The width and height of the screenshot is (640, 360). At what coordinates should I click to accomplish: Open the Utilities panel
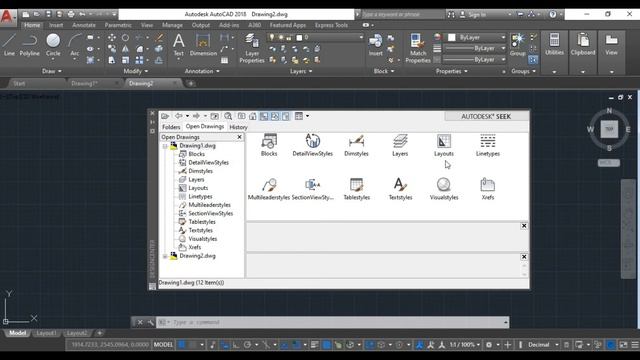point(554,45)
